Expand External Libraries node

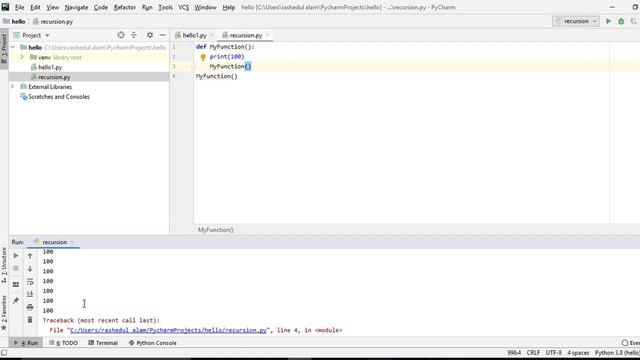pyautogui.click(x=13, y=87)
